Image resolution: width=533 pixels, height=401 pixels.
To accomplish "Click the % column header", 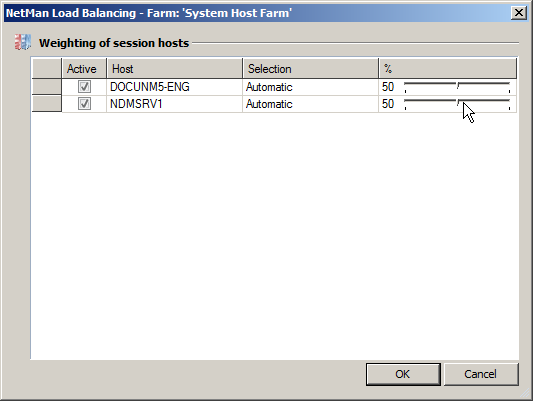I will [448, 69].
